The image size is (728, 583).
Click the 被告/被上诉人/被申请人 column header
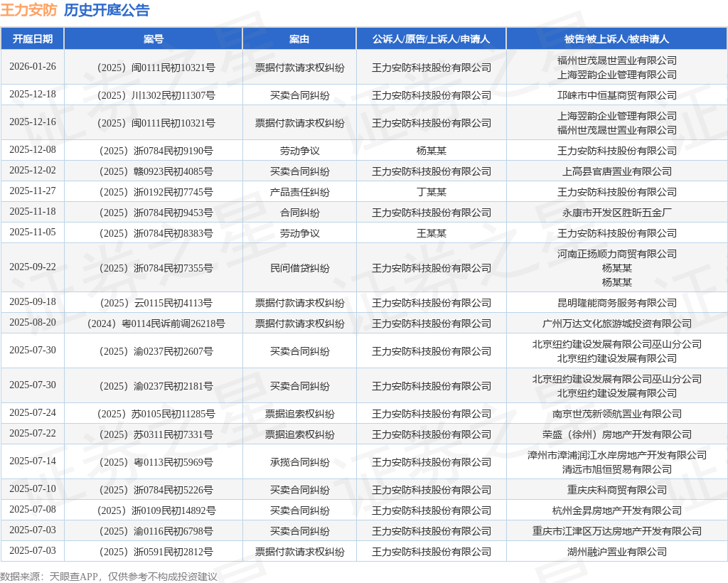tap(617, 39)
